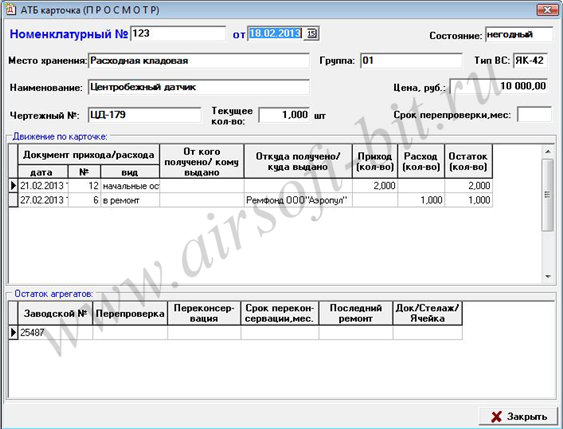Click the Остаток (кол-во) column header

pyautogui.click(x=468, y=161)
